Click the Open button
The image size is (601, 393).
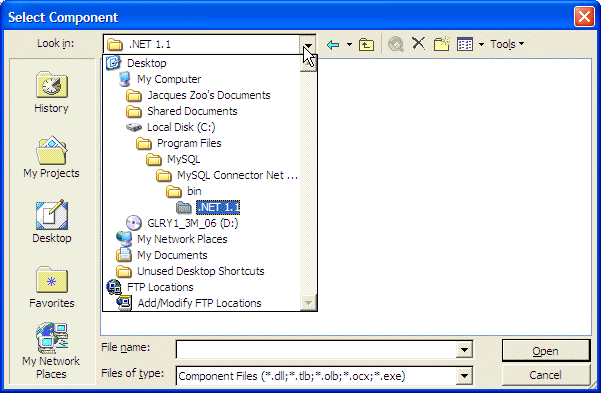[546, 351]
